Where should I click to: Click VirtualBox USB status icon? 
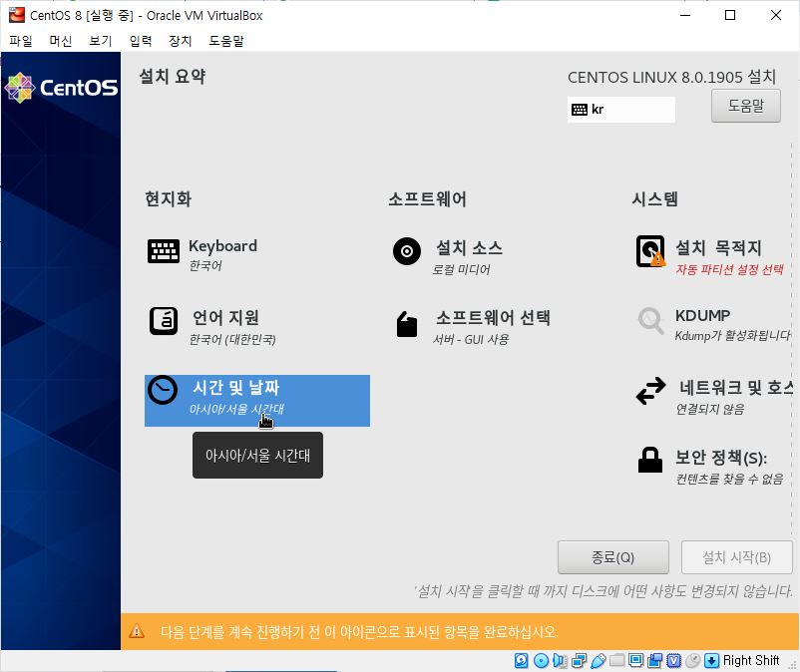(598, 661)
